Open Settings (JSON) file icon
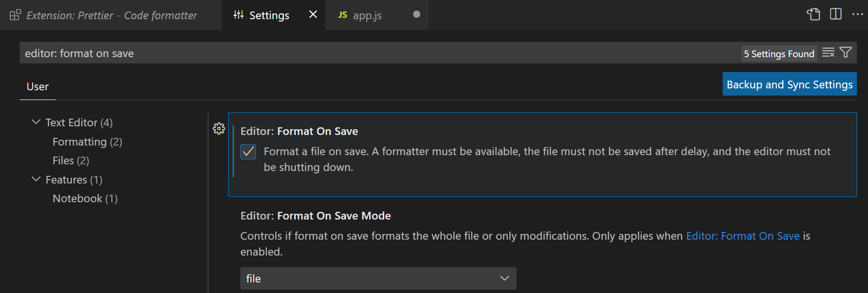The height and width of the screenshot is (293, 868). point(813,14)
